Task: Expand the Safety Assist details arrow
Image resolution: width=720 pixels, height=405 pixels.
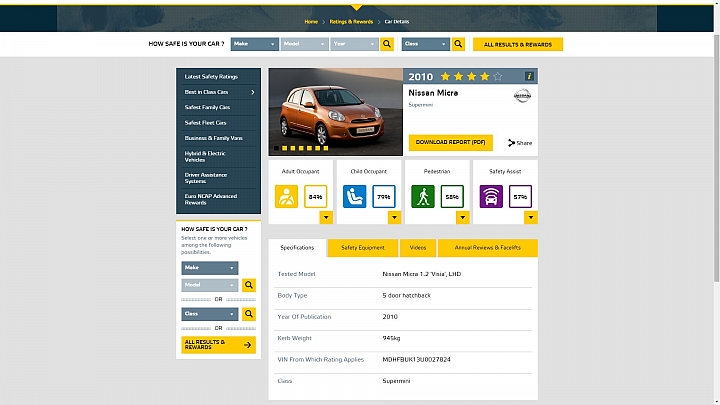Action: (x=531, y=217)
